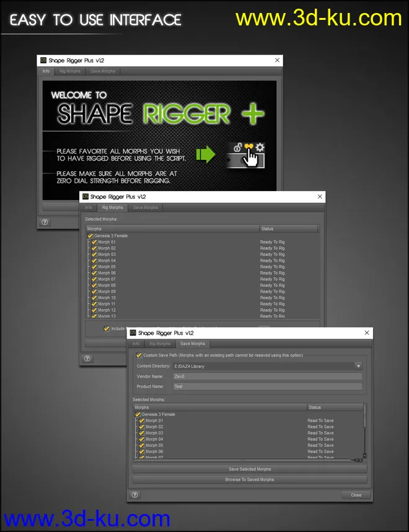This screenshot has width=409, height=532.
Task: Select the Info tab in the topmost-left window
Action: pos(46,71)
